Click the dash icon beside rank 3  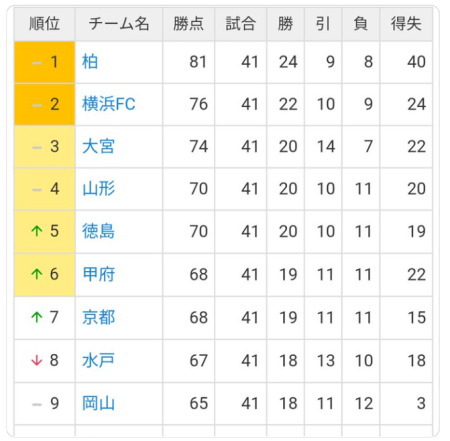click(x=37, y=147)
